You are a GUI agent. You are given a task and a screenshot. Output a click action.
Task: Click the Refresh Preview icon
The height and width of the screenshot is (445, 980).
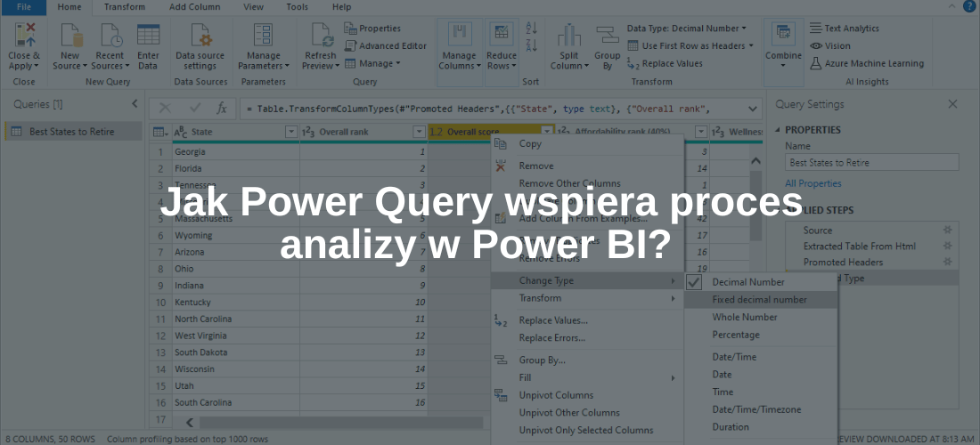click(x=323, y=35)
